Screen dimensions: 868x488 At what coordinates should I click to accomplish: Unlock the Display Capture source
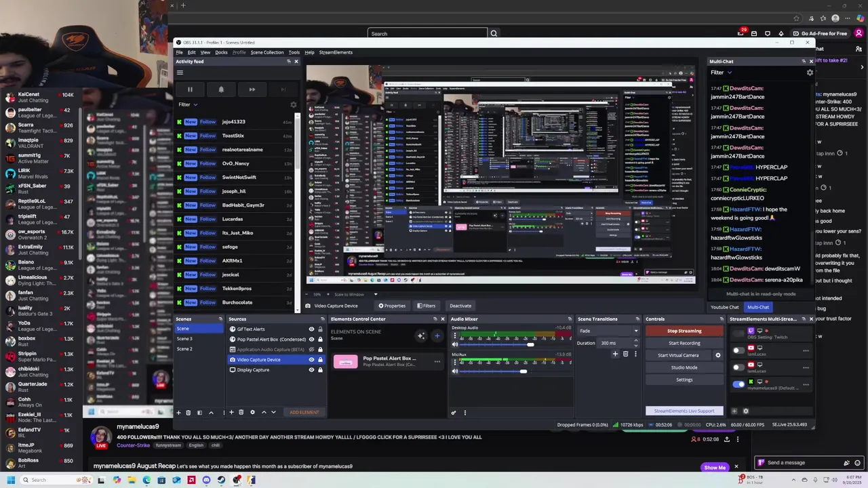pos(320,370)
